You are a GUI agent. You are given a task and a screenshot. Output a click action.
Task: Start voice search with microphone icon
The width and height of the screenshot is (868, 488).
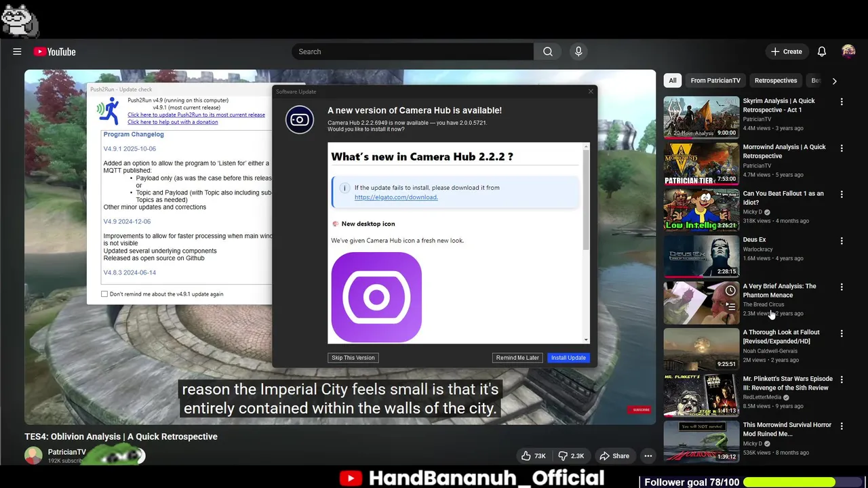578,52
